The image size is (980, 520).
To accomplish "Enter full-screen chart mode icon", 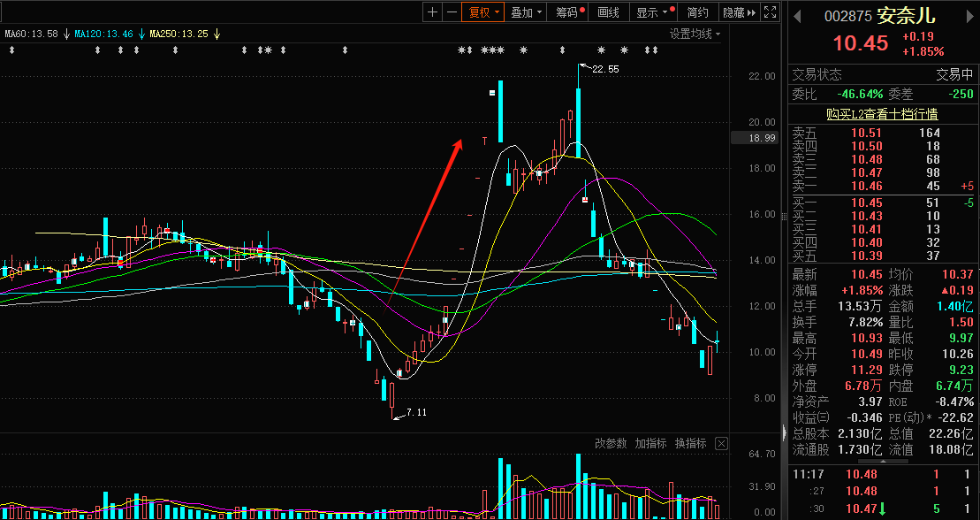I will click(x=771, y=11).
